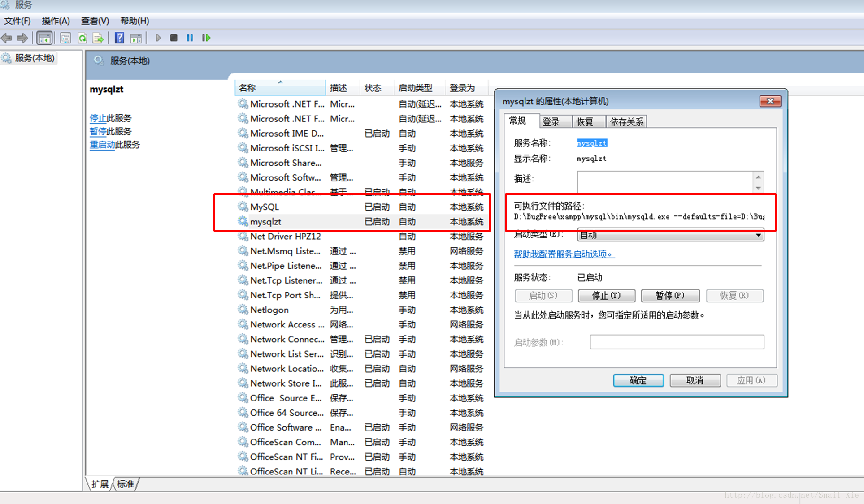Click gear icon of Netlogon service
This screenshot has height=504, width=864.
coord(243,310)
